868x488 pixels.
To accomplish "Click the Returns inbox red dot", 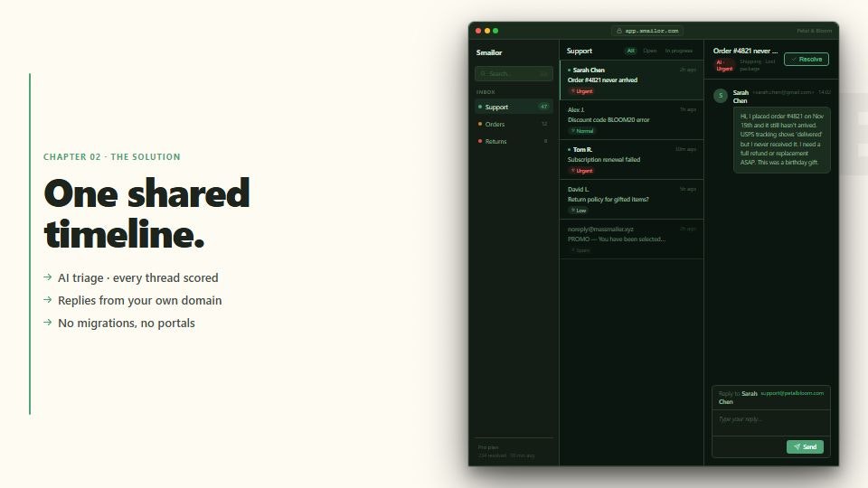I will coord(480,141).
